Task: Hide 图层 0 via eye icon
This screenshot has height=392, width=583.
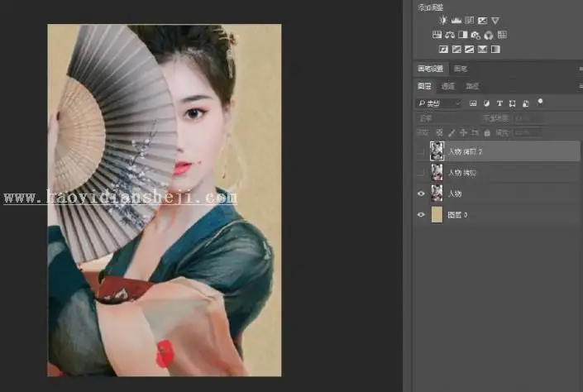Action: click(x=421, y=214)
